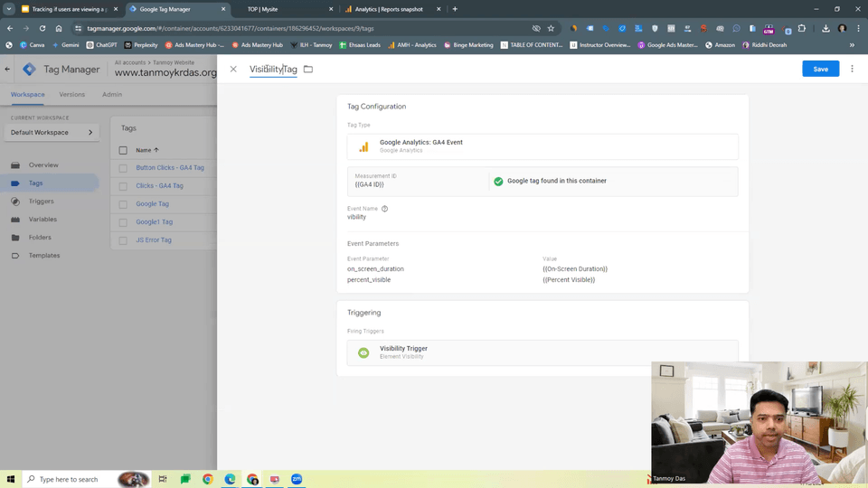
Task: Check the Clicks - GA4 Tag checkbox
Action: pyautogui.click(x=123, y=186)
